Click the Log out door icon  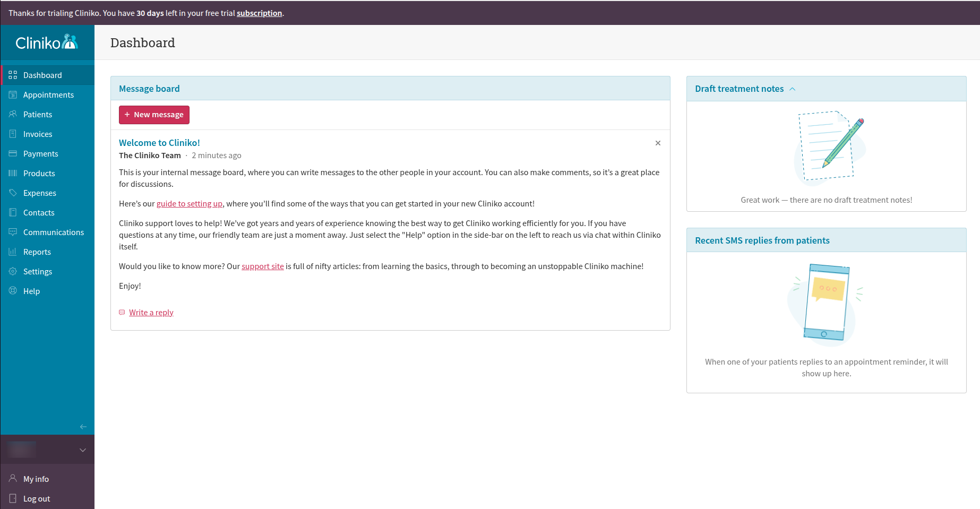tap(13, 498)
